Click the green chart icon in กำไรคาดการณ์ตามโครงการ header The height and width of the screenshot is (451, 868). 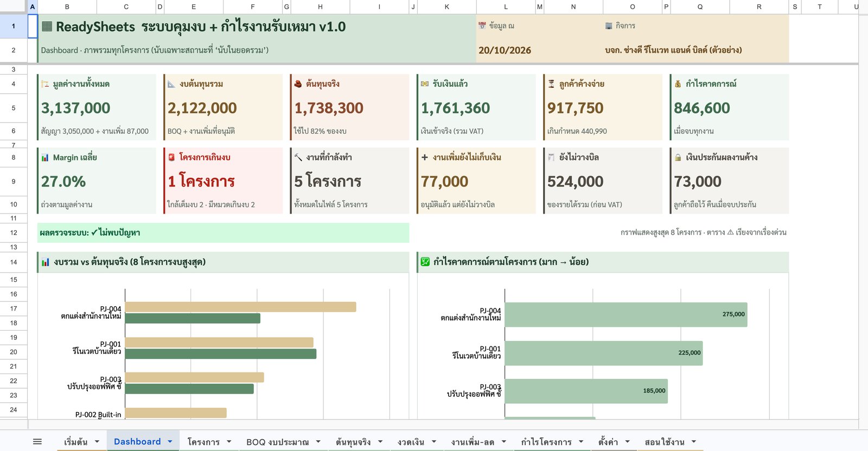(x=425, y=262)
